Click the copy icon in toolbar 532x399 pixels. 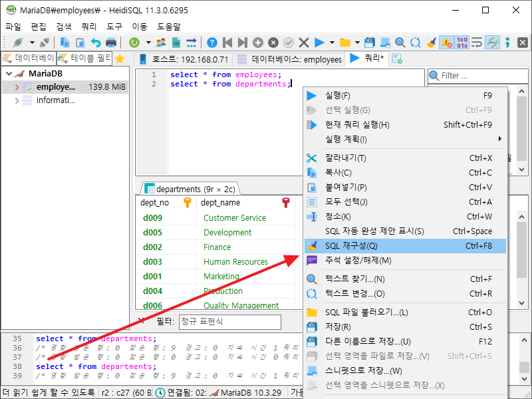click(65, 43)
